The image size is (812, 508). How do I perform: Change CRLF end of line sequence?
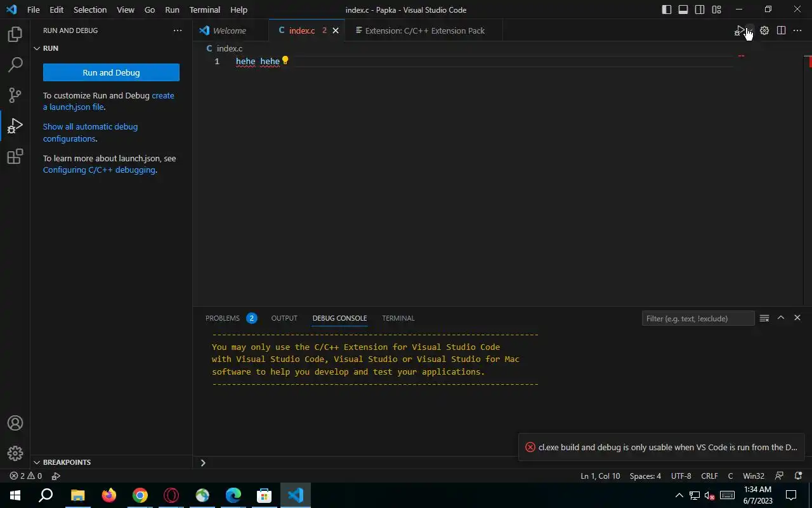point(709,476)
